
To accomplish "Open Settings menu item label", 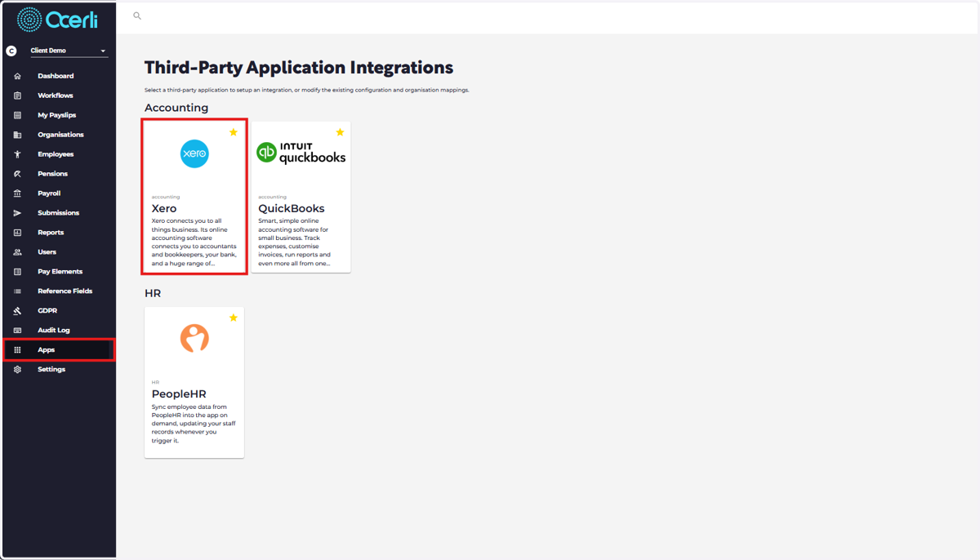I will tap(51, 370).
